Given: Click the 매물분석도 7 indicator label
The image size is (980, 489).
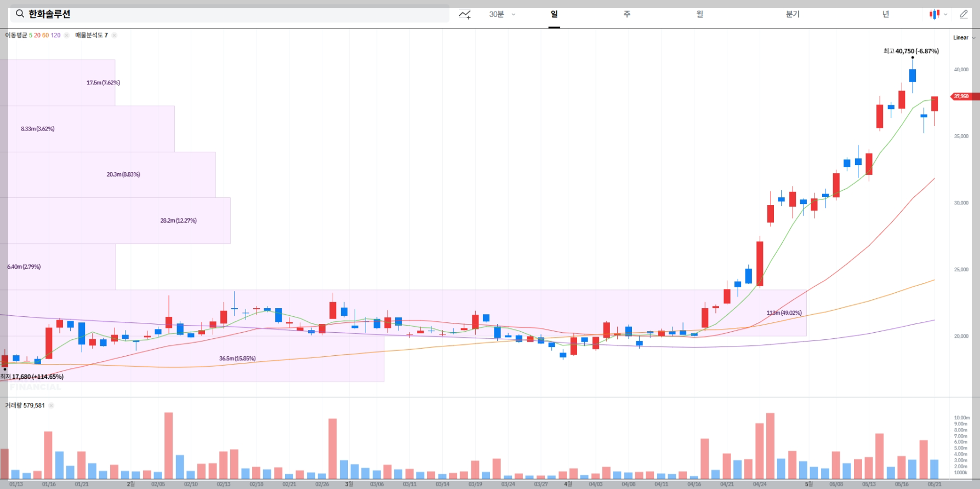Looking at the screenshot, I should (92, 35).
